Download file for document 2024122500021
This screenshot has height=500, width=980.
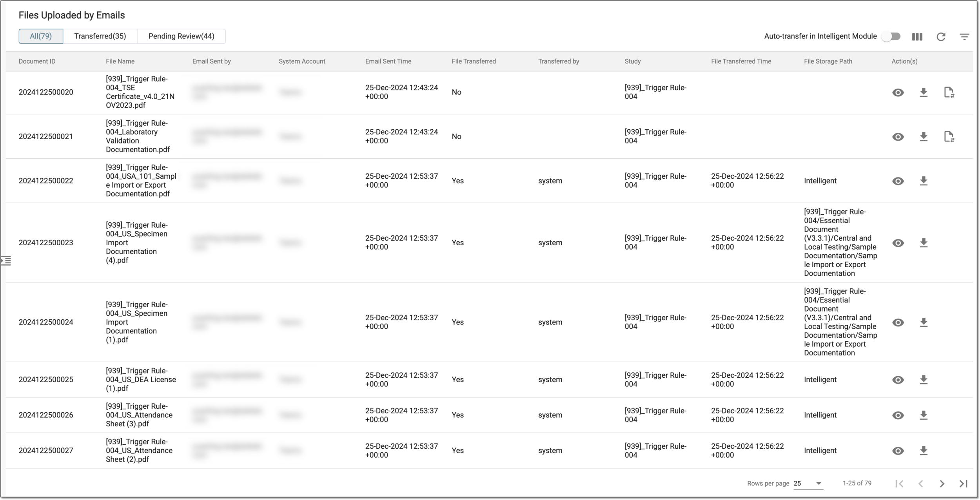[x=924, y=137]
